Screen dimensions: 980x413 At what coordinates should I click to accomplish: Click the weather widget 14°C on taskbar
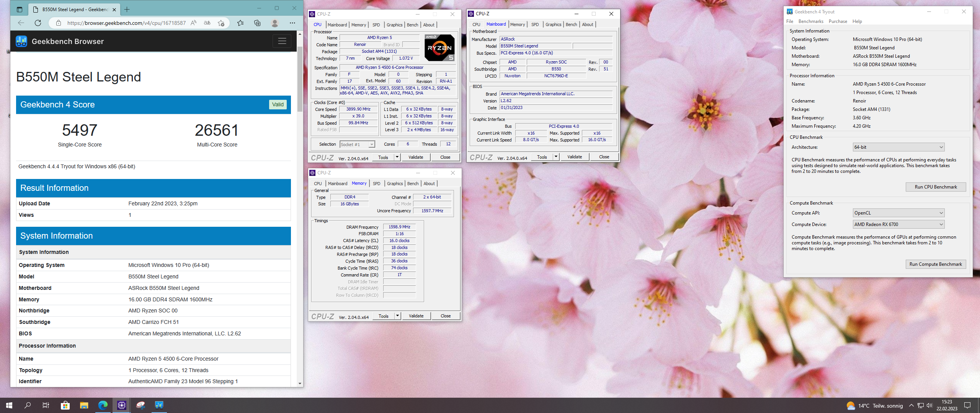tap(875, 406)
